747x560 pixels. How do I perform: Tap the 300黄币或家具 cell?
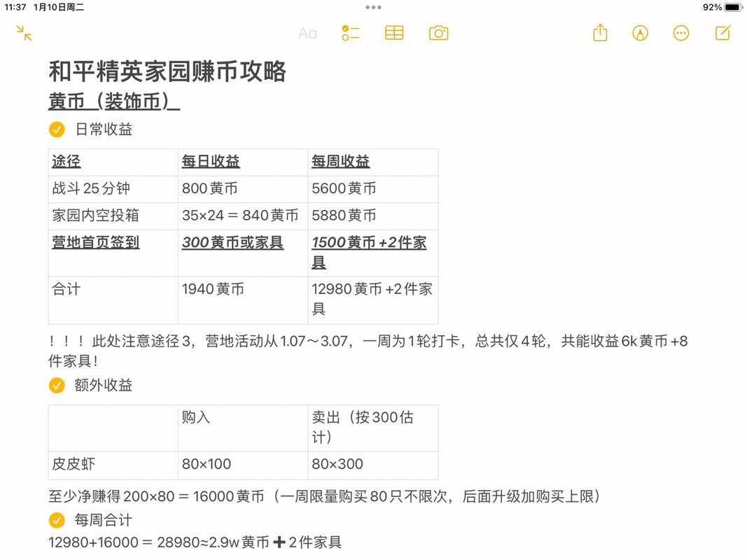pyautogui.click(x=243, y=253)
